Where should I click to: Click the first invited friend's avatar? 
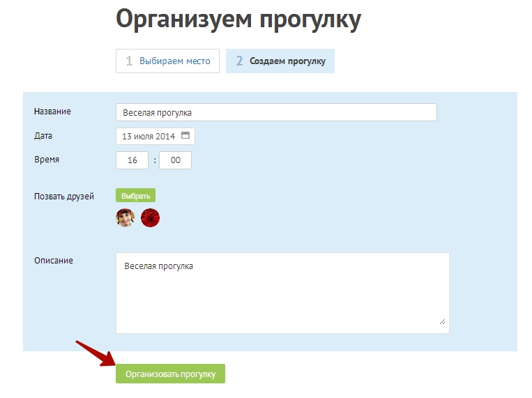click(125, 218)
